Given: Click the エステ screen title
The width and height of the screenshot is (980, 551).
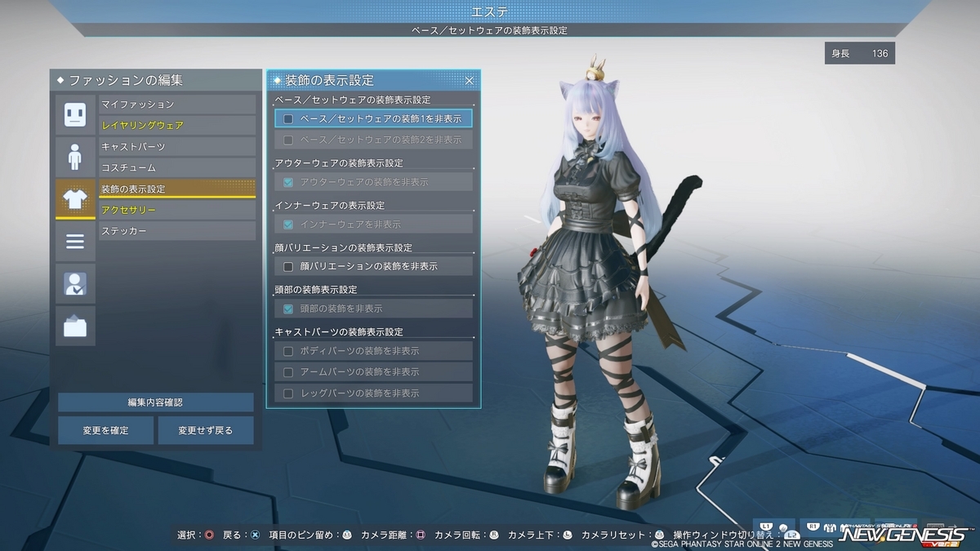Looking at the screenshot, I should [490, 11].
